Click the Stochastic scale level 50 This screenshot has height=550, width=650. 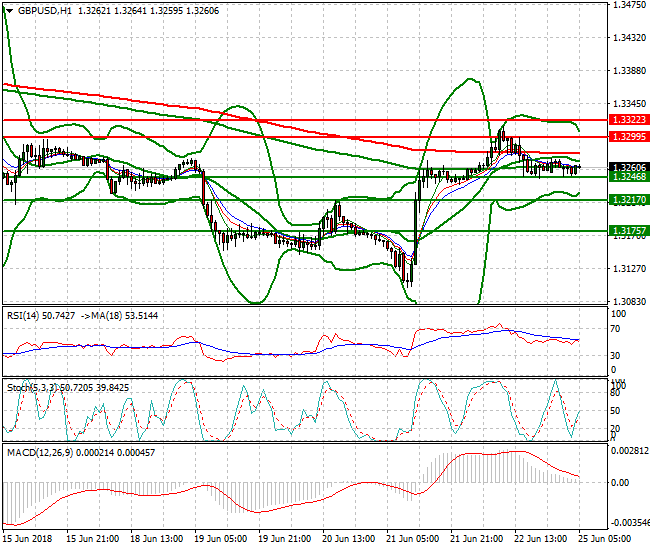(x=615, y=411)
